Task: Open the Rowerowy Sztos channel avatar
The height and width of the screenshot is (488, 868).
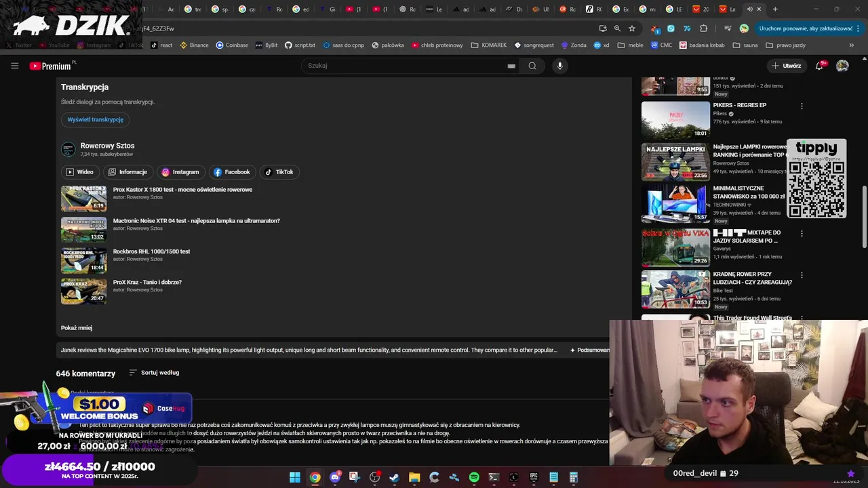Action: (68, 150)
